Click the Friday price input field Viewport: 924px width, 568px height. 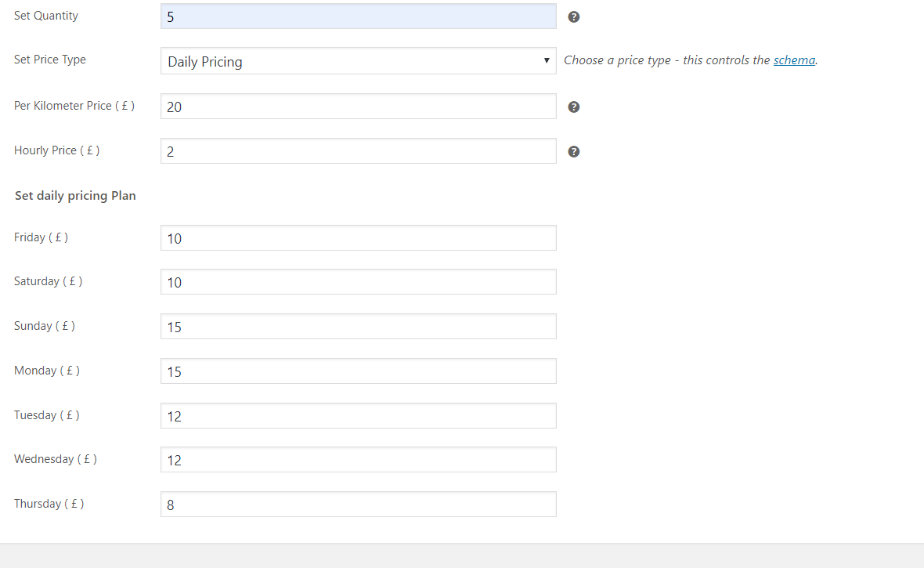click(x=358, y=238)
